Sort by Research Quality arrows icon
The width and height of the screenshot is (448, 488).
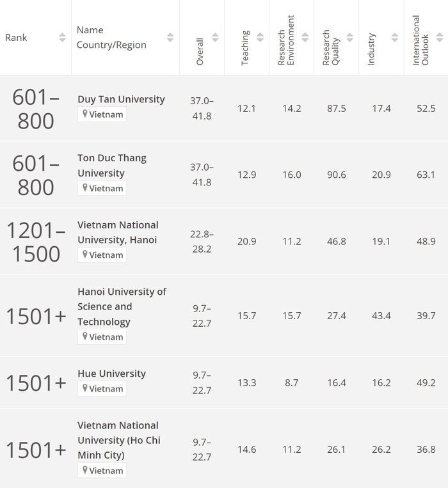pyautogui.click(x=349, y=37)
